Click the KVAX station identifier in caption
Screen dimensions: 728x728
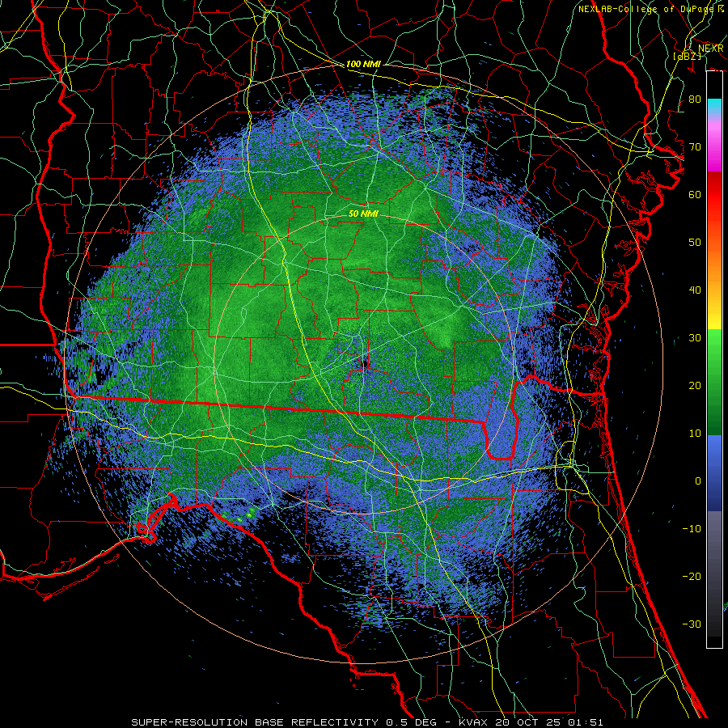tap(475, 722)
